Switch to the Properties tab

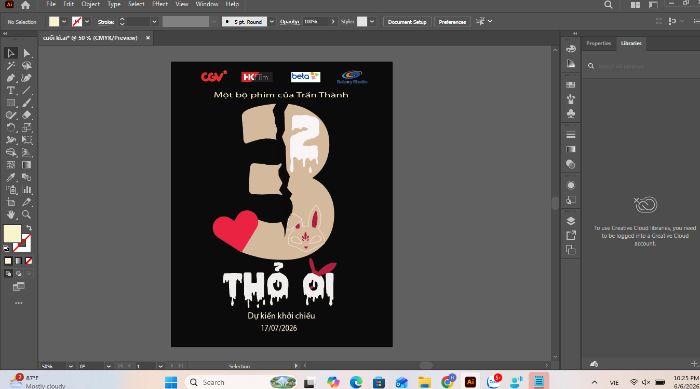click(599, 43)
